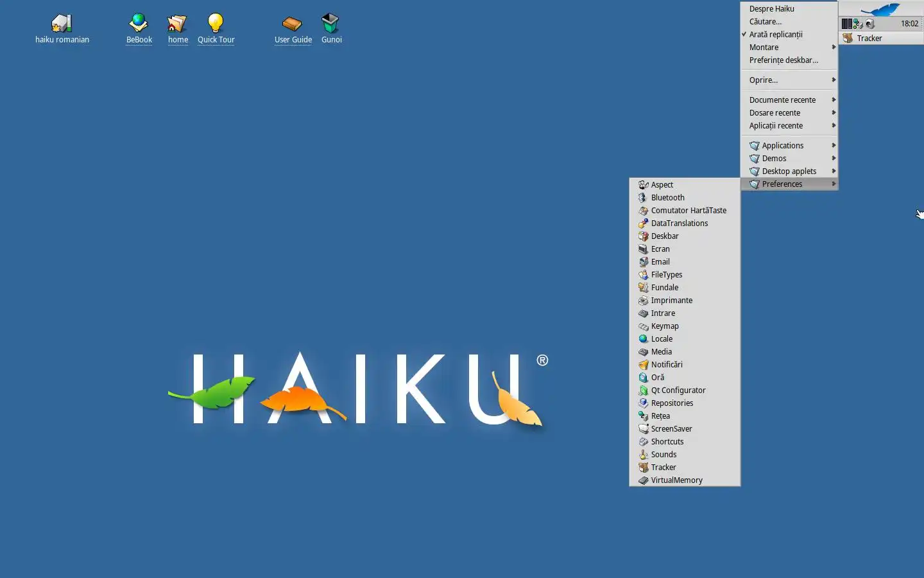Viewport: 924px width, 578px height.
Task: Click the Applications menu entry
Action: (x=789, y=146)
